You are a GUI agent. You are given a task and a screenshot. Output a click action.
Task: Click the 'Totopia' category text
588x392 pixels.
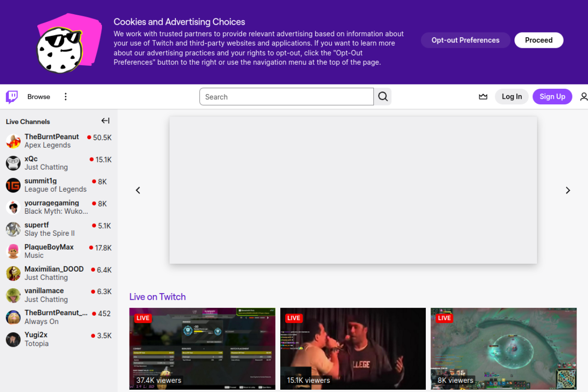pyautogui.click(x=36, y=344)
